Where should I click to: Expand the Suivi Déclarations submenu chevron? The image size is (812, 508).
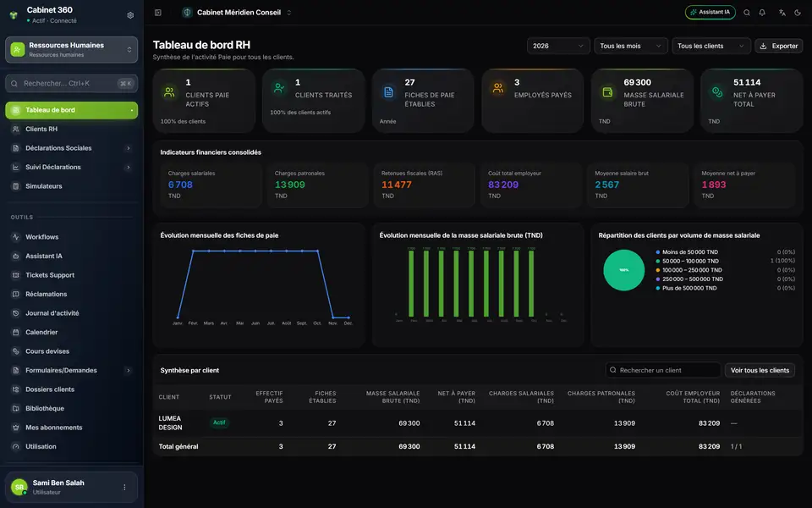pos(129,168)
